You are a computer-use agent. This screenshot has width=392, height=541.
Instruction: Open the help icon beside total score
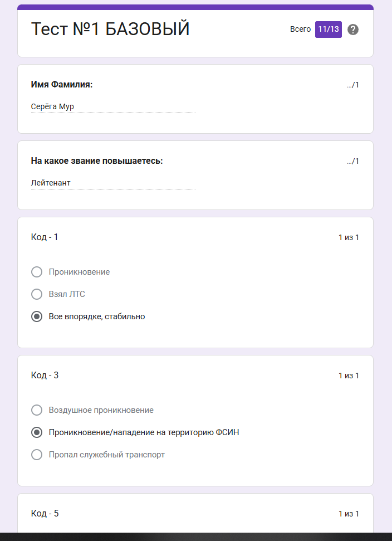pos(353,29)
